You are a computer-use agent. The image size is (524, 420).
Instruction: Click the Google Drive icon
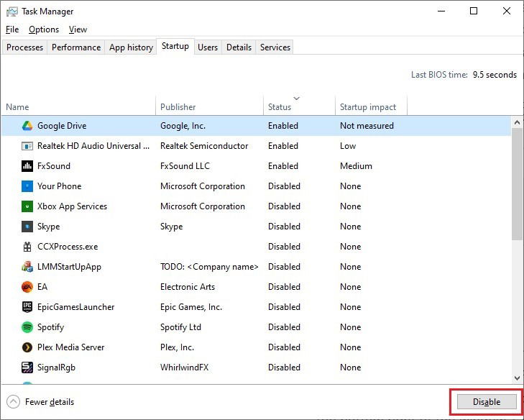pos(27,126)
